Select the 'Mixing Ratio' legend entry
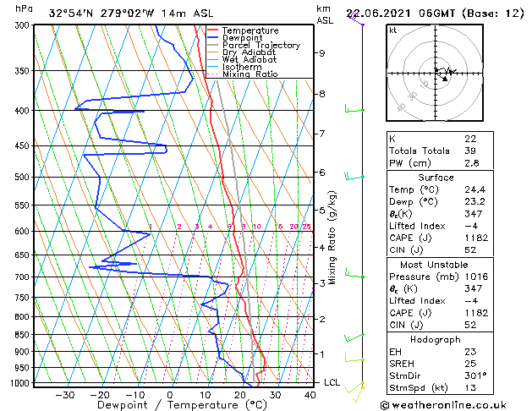Image resolution: width=532 pixels, height=411 pixels. pos(250,74)
